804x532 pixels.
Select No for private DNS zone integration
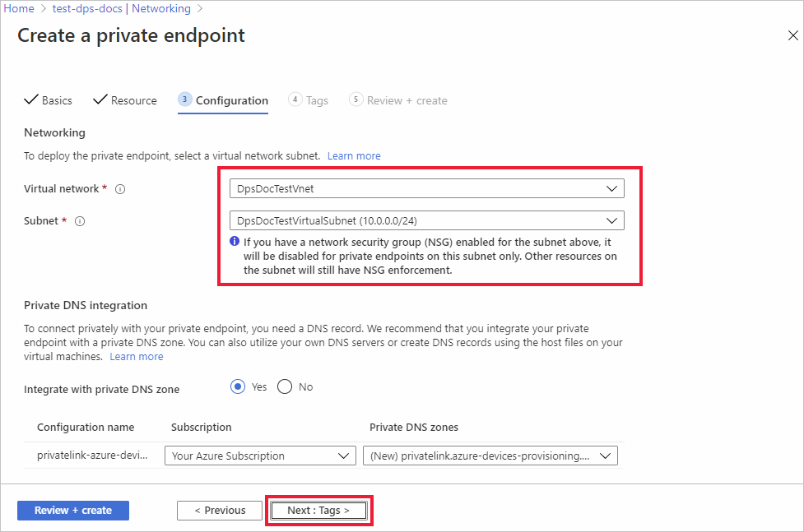[x=286, y=387]
